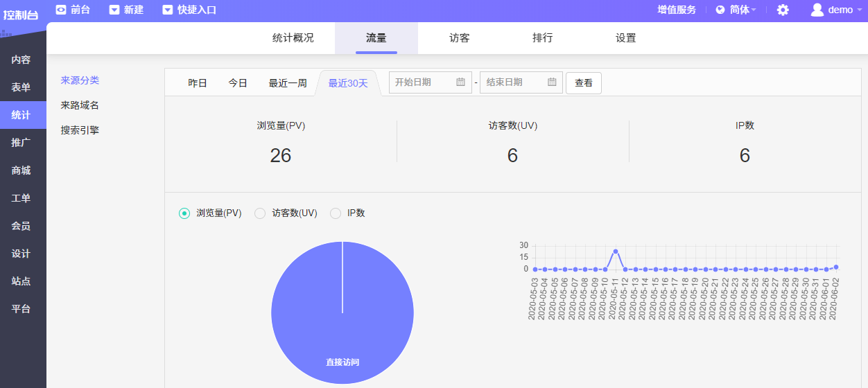Screen dimensions: 868x388
Task: Select the 浏览量(PV) radio button
Action: click(184, 213)
